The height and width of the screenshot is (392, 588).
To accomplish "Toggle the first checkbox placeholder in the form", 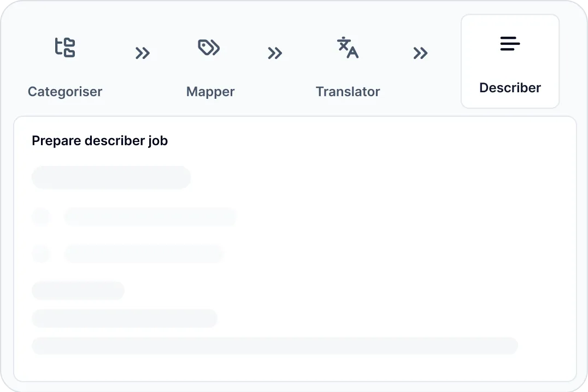I will point(41,216).
